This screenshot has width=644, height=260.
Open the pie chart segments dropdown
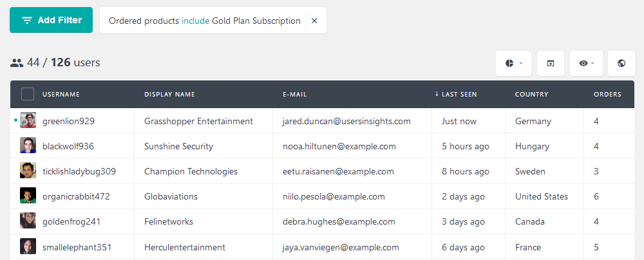(513, 63)
